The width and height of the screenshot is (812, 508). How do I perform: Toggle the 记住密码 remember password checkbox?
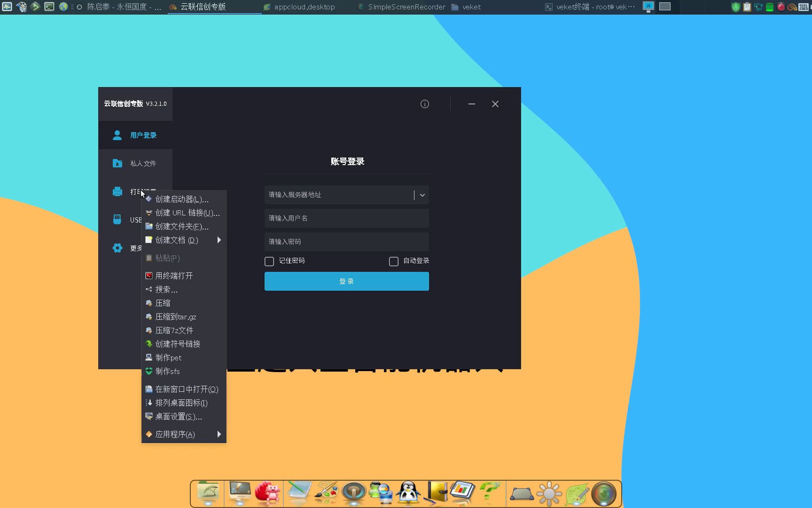tap(269, 261)
